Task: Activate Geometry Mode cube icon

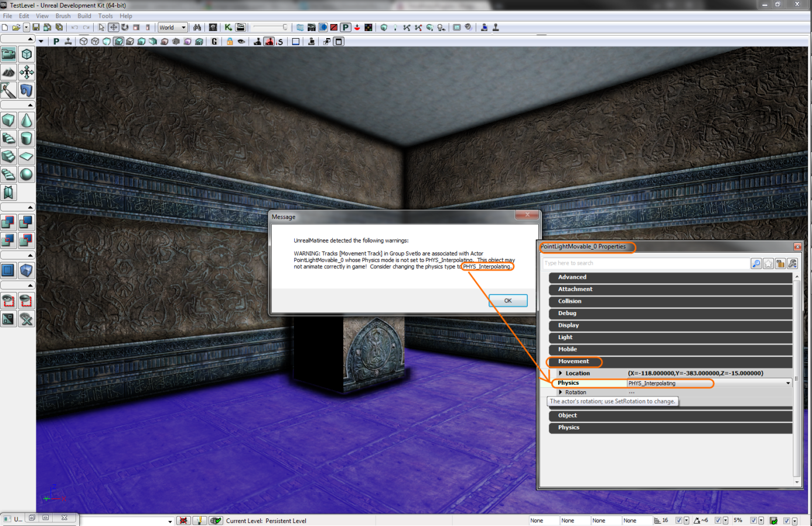Action: (27, 54)
